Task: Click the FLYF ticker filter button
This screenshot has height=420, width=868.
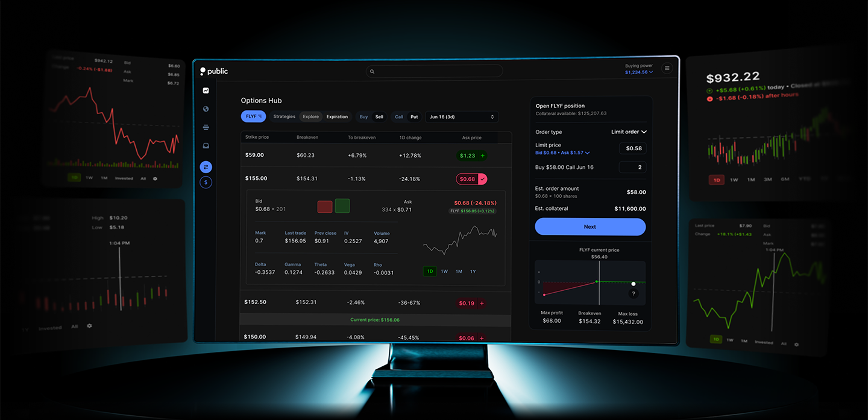Action: (x=253, y=116)
